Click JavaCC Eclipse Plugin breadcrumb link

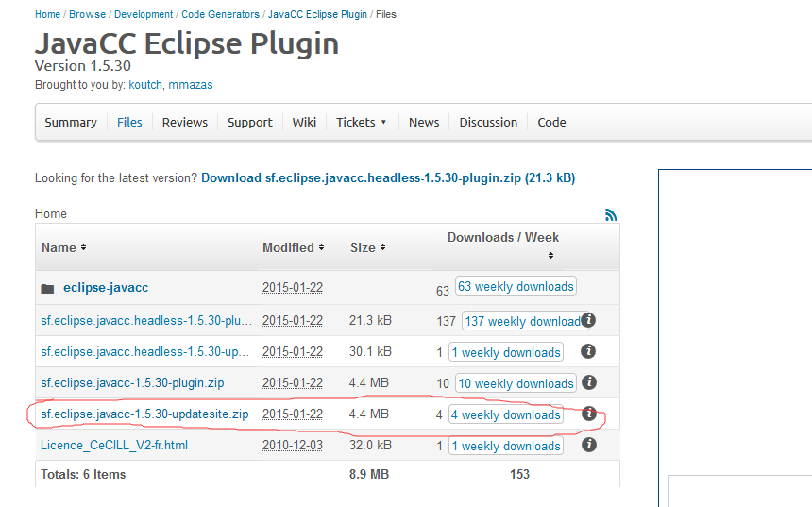317,14
